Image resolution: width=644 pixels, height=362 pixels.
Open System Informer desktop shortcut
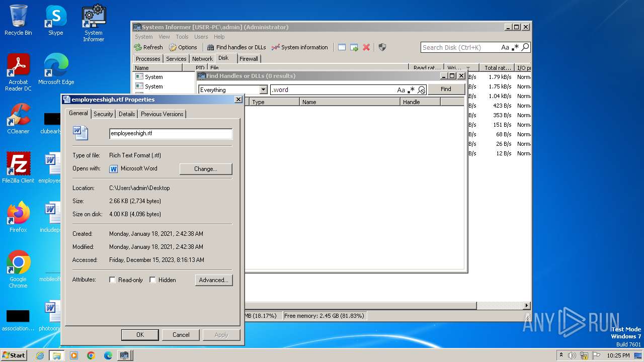pos(94,23)
